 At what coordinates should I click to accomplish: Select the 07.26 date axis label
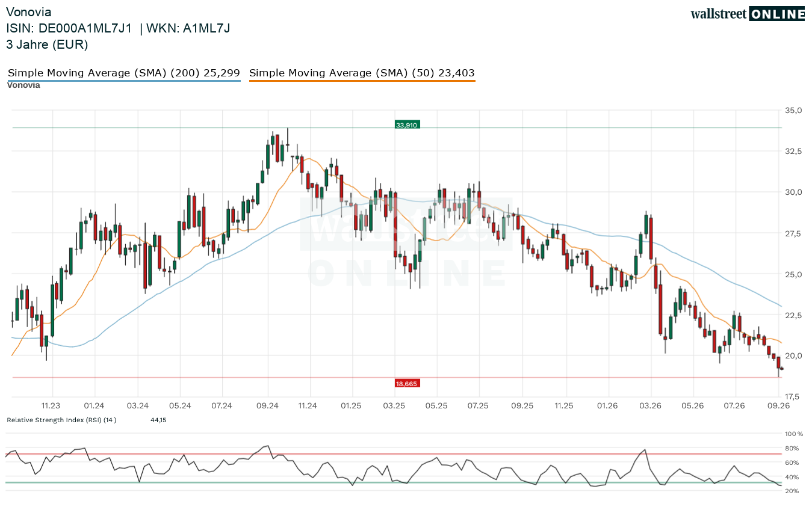pos(735,406)
